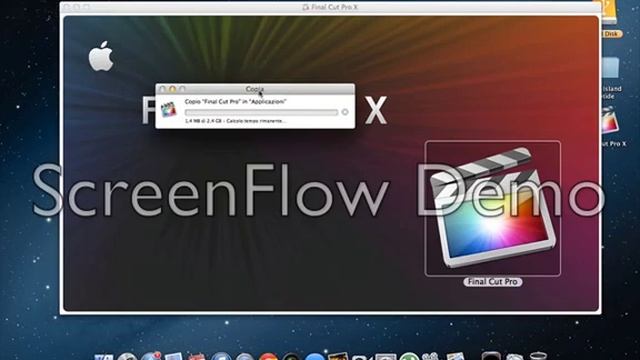The width and height of the screenshot is (640, 360).
Task: Select the blue "Island" folder on the desktop
Action: 611,68
